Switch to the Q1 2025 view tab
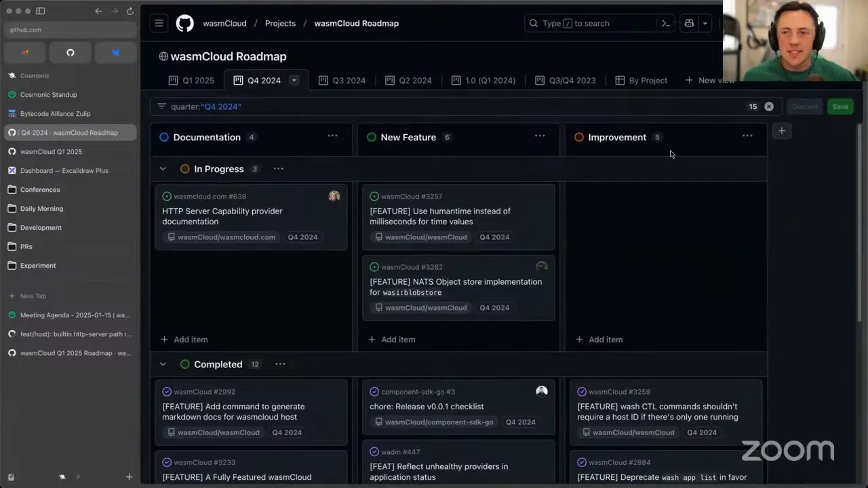 click(191, 80)
